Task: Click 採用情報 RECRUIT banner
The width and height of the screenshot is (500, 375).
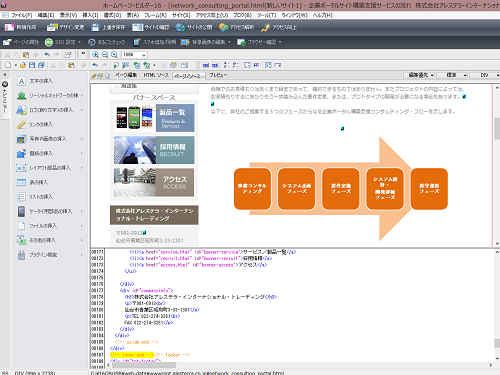Action: [154, 150]
